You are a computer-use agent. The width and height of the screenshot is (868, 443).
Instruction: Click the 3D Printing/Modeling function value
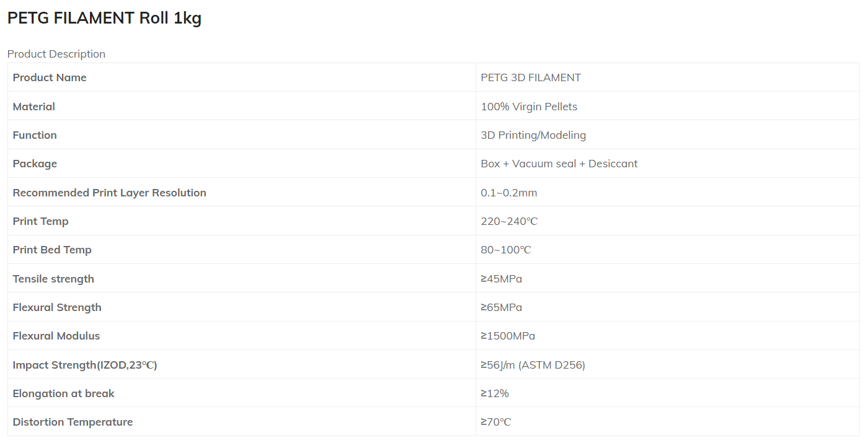(x=533, y=135)
